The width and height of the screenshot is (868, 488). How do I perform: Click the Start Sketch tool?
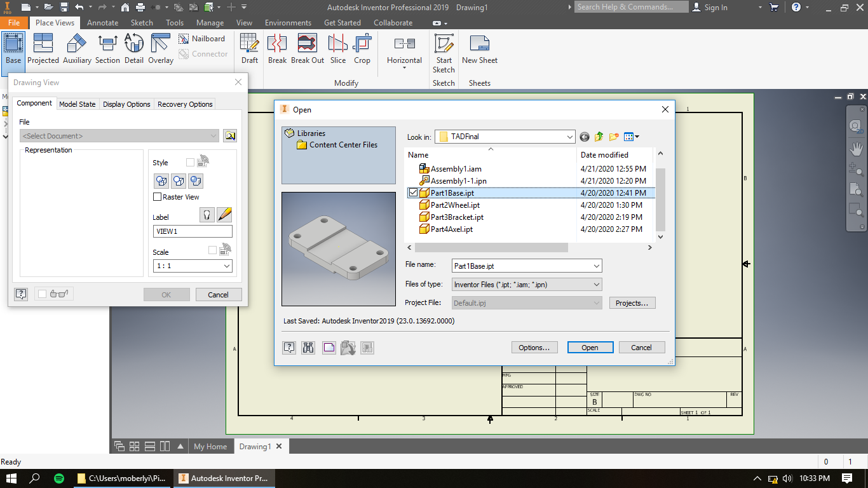point(444,53)
